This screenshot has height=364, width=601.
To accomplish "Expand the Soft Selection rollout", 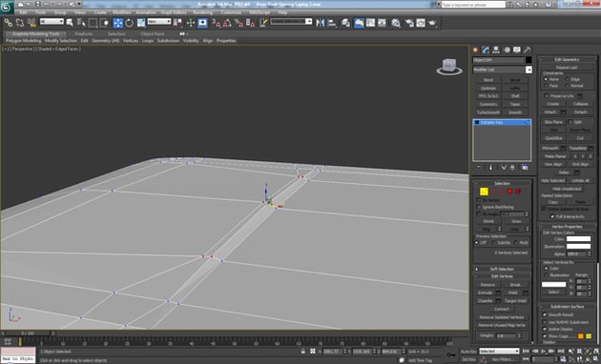I will (502, 269).
